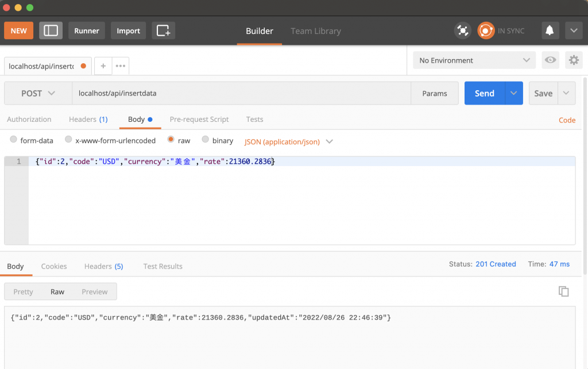588x369 pixels.
Task: Open the response Cookies tab
Action: (x=54, y=266)
